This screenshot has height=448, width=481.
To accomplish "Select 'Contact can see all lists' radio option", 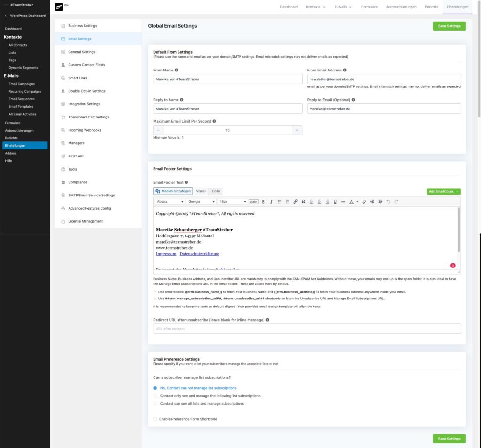I will (x=155, y=404).
